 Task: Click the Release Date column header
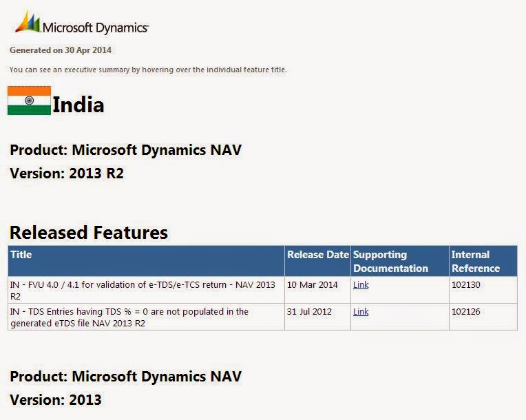317,255
